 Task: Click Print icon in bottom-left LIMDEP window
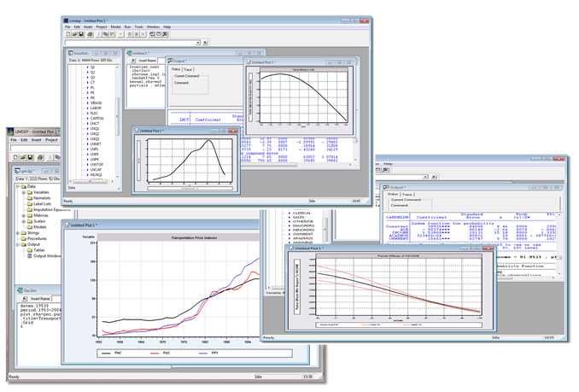coord(40,157)
